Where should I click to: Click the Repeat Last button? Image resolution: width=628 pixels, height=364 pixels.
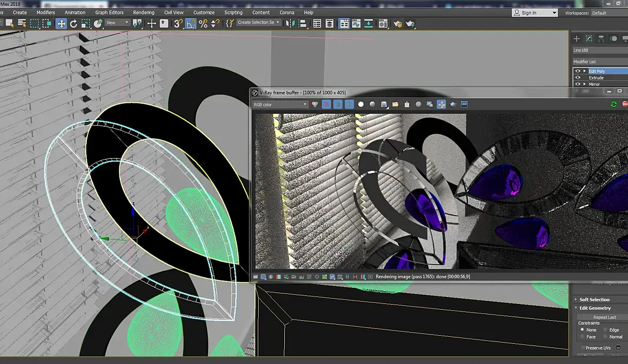(604, 317)
